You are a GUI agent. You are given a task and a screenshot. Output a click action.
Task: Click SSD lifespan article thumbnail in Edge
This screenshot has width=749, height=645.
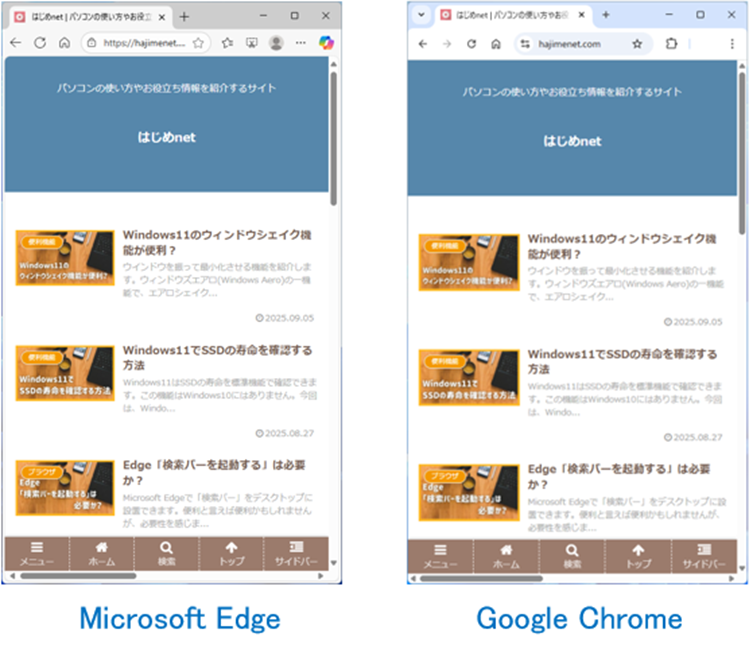coord(65,373)
